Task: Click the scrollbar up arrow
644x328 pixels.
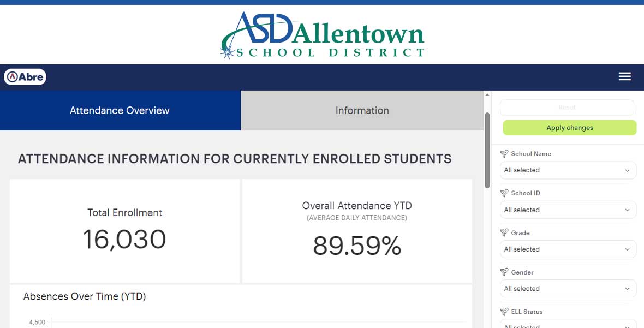Action: pyautogui.click(x=487, y=95)
